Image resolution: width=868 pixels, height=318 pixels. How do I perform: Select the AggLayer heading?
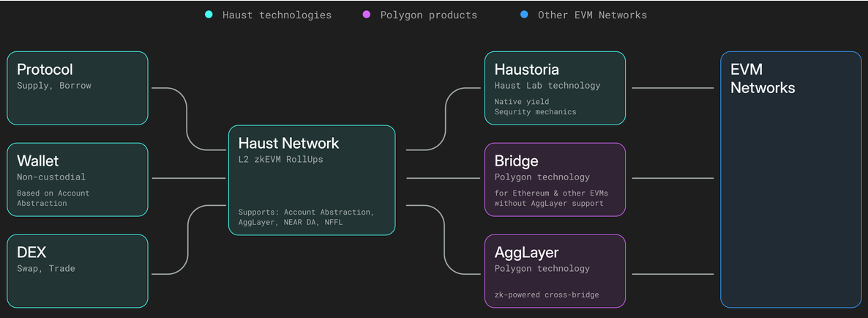click(526, 253)
